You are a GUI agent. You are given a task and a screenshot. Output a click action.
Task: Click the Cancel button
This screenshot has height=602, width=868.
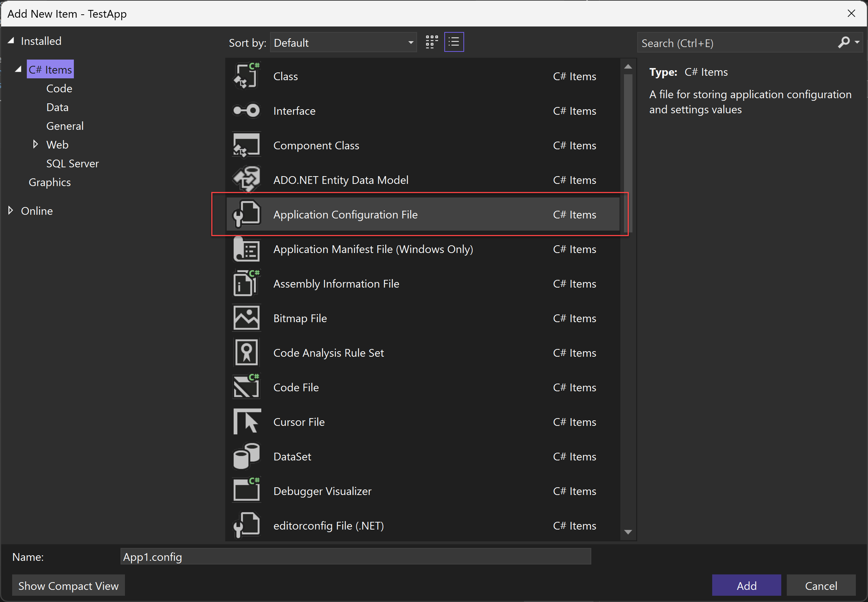pos(822,585)
